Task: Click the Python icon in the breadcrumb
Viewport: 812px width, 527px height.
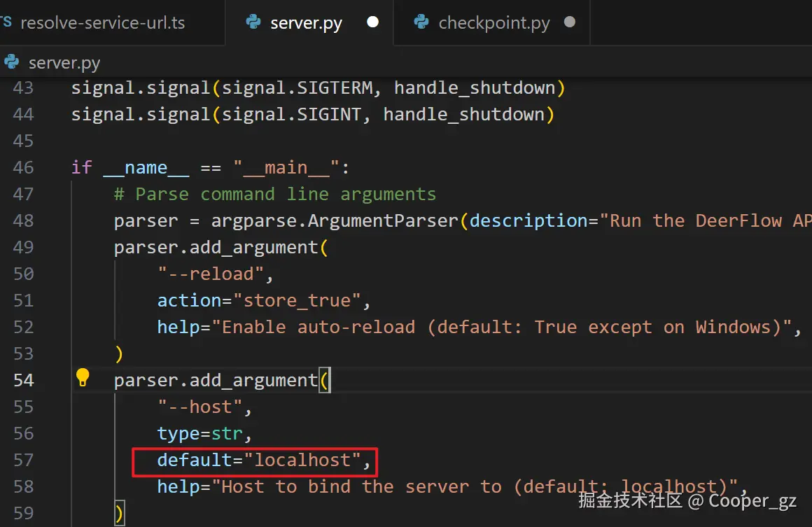Action: (11, 62)
